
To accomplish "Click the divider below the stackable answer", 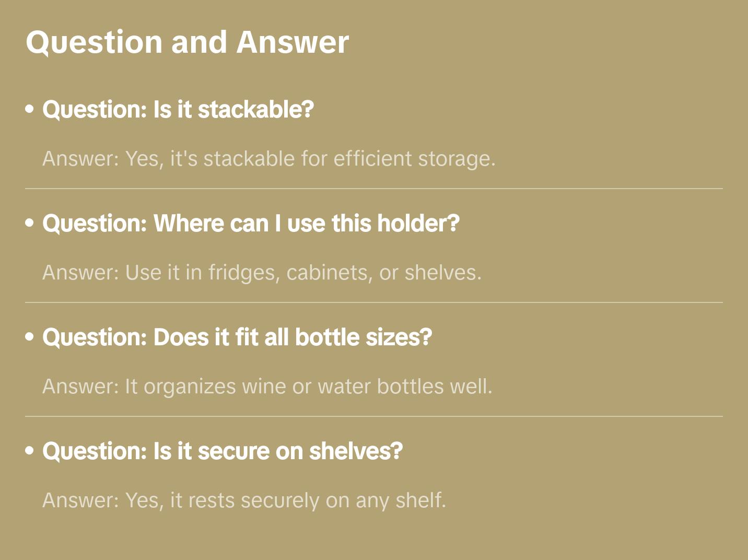I will coord(374,189).
